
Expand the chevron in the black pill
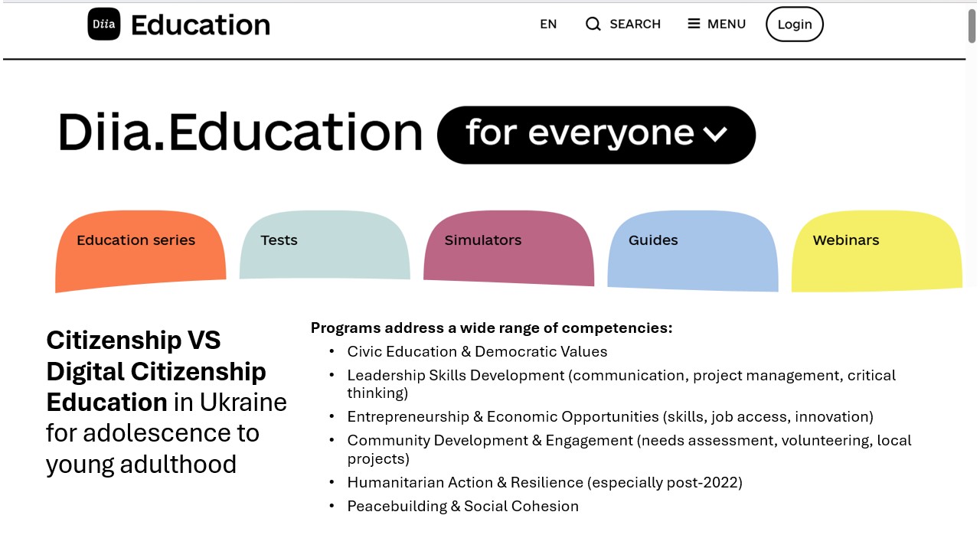[x=715, y=135]
